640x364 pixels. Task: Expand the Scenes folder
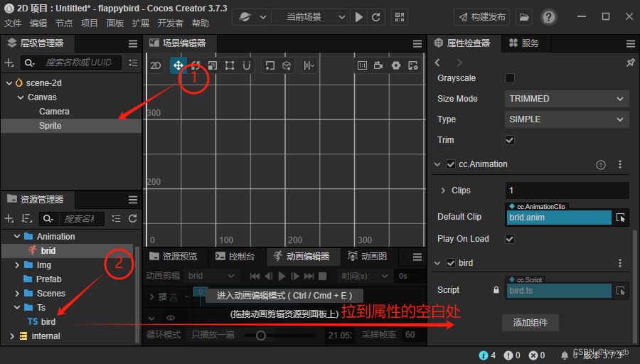[x=17, y=294]
